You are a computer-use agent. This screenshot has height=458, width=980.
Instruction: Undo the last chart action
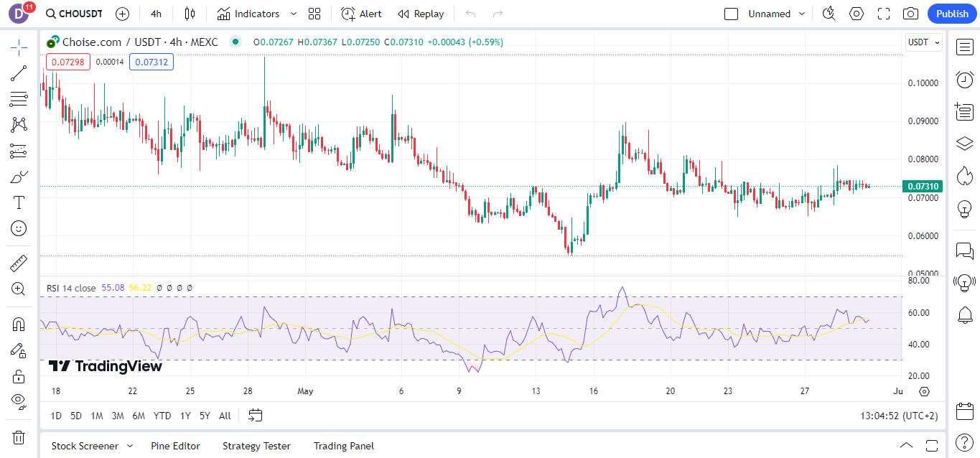[x=470, y=14]
